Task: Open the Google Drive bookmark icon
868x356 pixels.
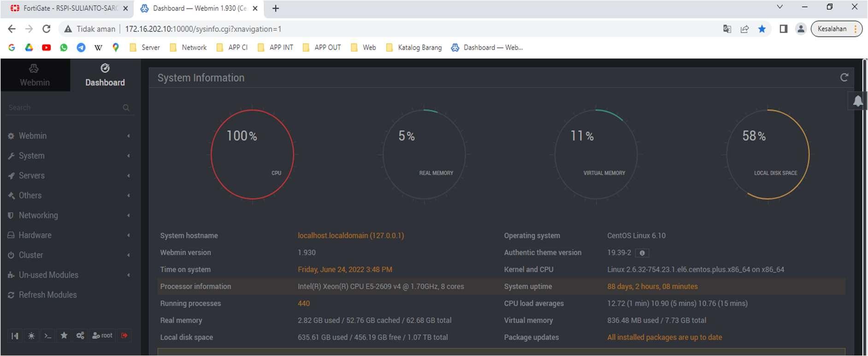Action: [x=29, y=47]
